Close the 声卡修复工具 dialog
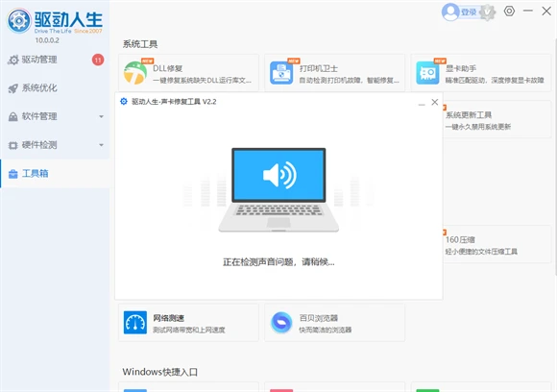Image resolution: width=557 pixels, height=392 pixels. pyautogui.click(x=435, y=102)
